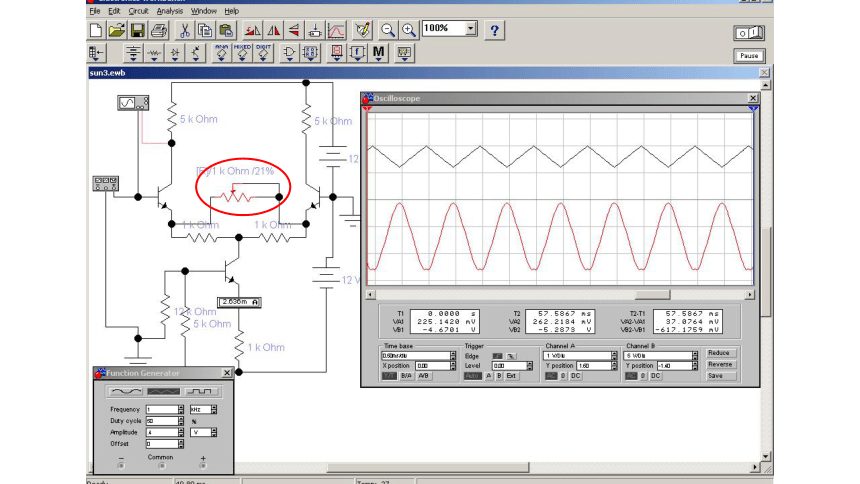860x484 pixels.
Task: Save the circuit with the floppy disk icon
Action: click(x=138, y=30)
